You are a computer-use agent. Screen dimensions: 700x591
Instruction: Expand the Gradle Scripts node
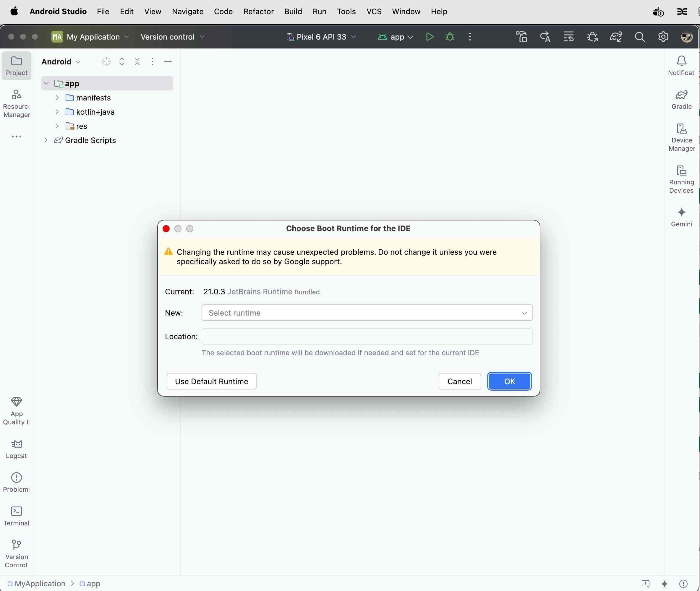pos(46,140)
